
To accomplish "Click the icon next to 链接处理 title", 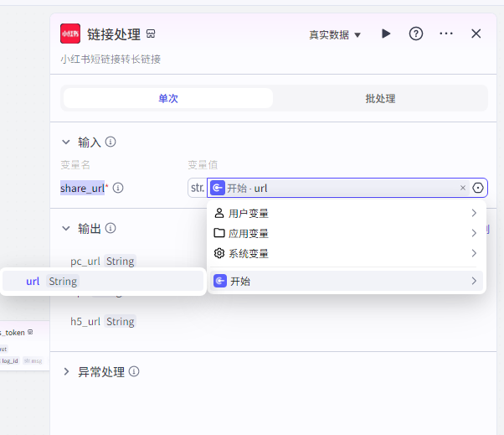I will click(152, 34).
